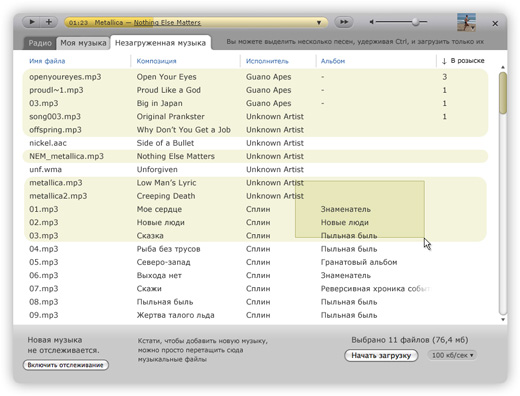Click the user avatar thumbnail
520x396 pixels.
point(466,22)
